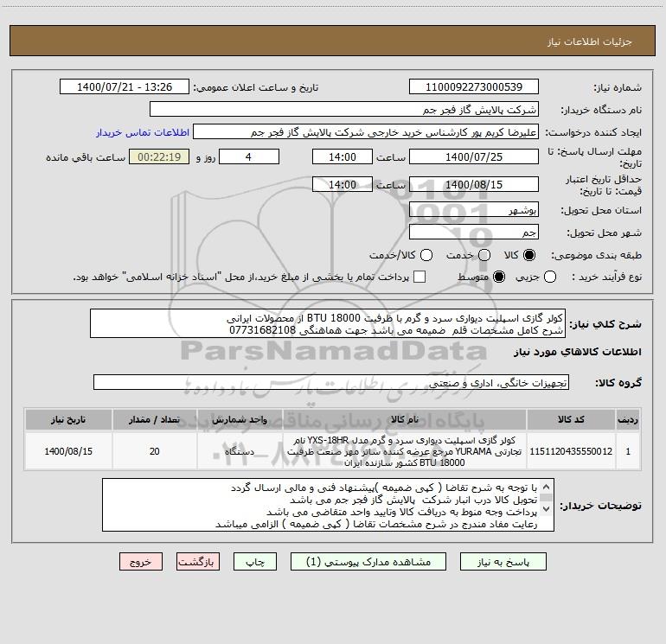Click the unit cell دستگاه
This screenshot has height=644, width=666.
(240, 451)
